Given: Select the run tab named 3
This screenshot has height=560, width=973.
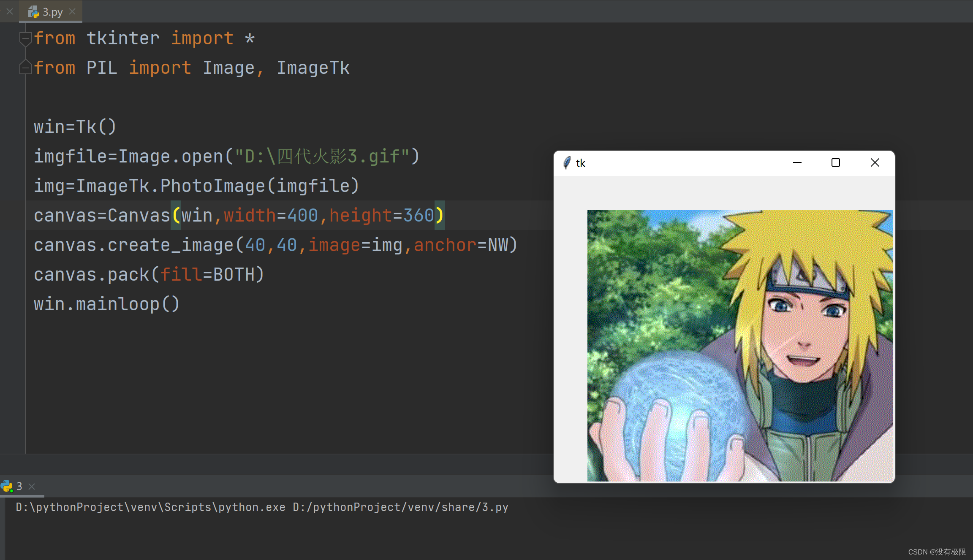Looking at the screenshot, I should [19, 486].
